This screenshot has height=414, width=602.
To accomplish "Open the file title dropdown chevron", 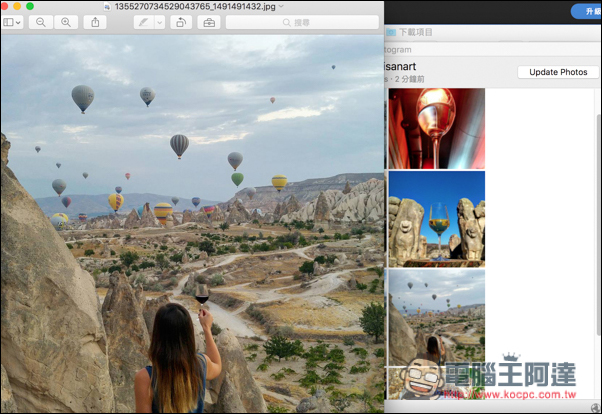I will click(x=283, y=7).
